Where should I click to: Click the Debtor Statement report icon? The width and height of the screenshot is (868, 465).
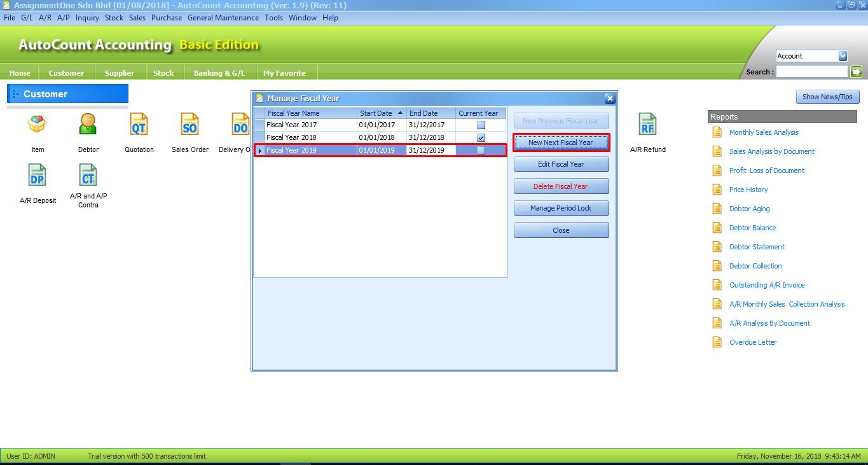(x=717, y=247)
